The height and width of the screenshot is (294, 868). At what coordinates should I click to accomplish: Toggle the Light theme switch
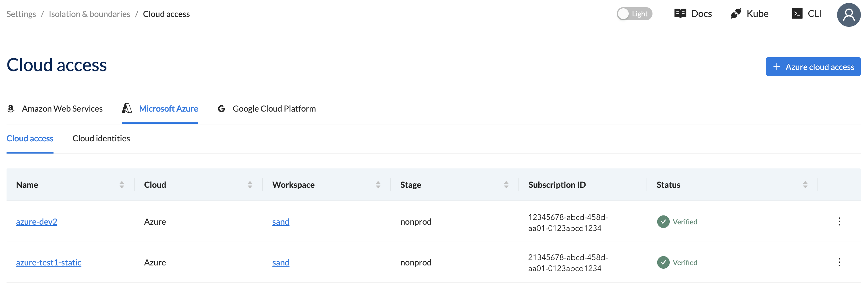tap(634, 14)
